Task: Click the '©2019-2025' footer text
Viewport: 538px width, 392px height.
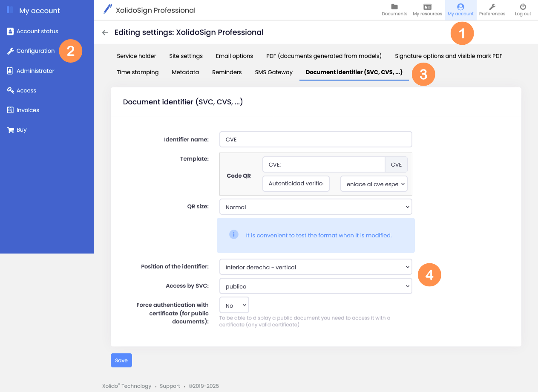Action: pyautogui.click(x=204, y=386)
